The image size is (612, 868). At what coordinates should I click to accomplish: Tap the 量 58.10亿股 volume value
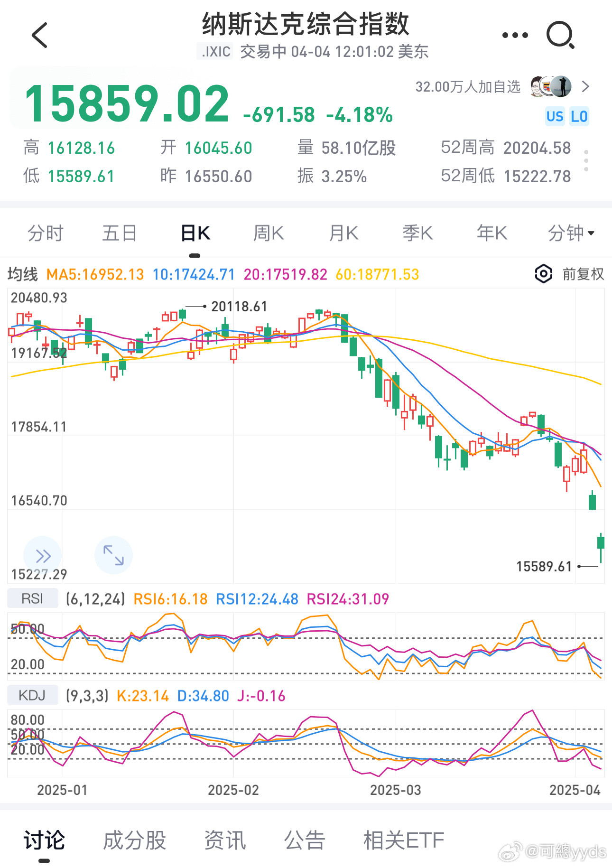coord(359,148)
